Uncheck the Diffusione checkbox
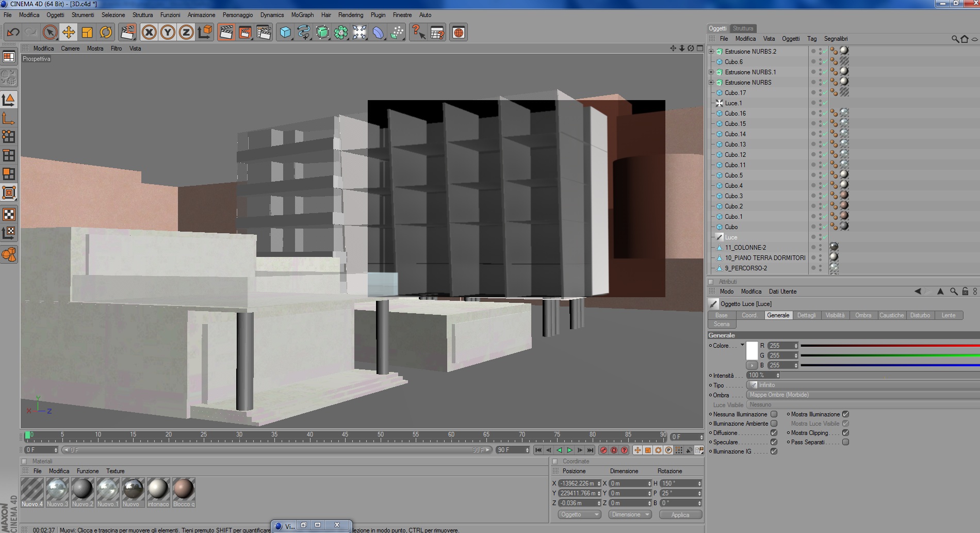Screen dimensions: 980x533 click(x=774, y=433)
